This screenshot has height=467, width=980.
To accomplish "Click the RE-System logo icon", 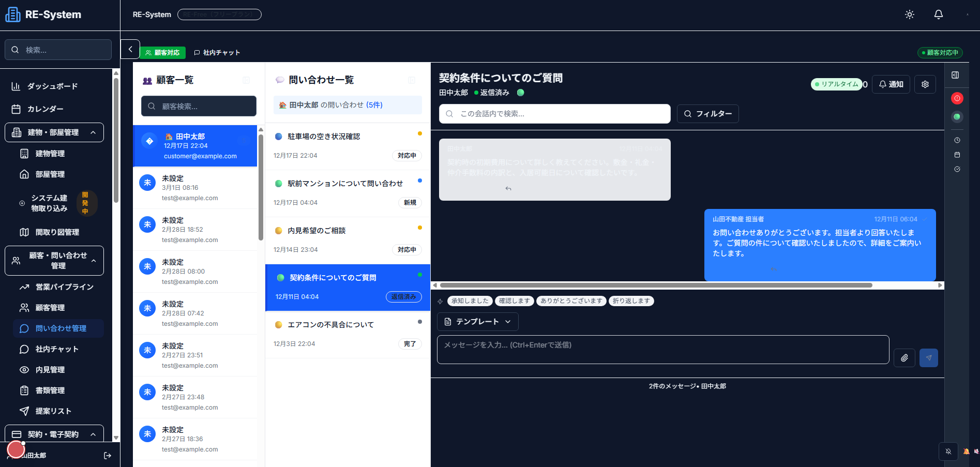I will click(13, 14).
